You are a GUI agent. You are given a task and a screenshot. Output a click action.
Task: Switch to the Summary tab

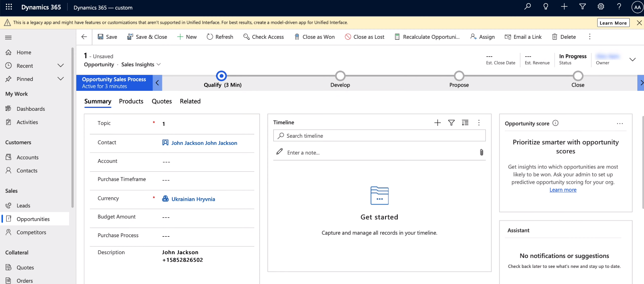click(98, 101)
